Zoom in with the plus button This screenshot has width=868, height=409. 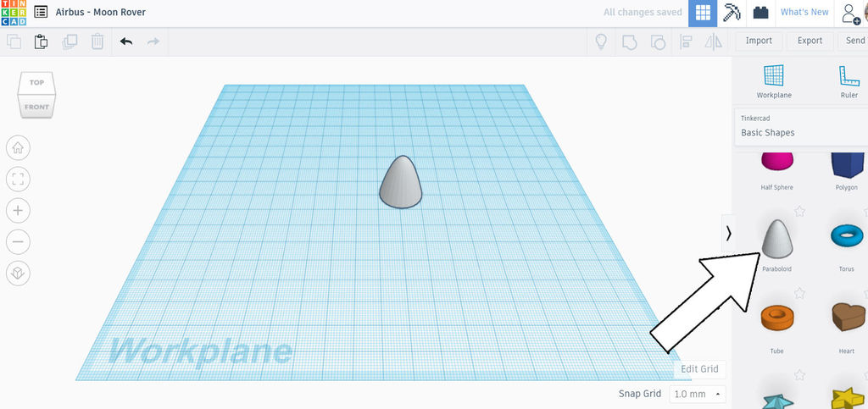(19, 211)
